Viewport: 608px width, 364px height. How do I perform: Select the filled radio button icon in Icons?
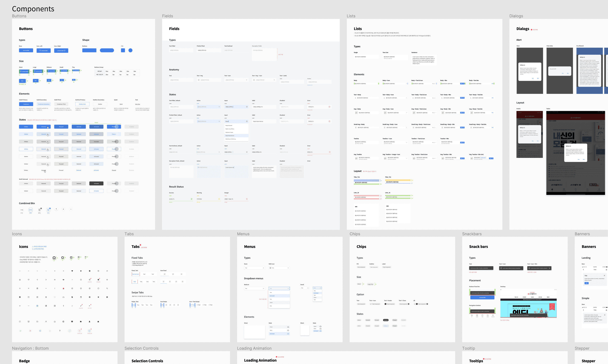point(46,297)
